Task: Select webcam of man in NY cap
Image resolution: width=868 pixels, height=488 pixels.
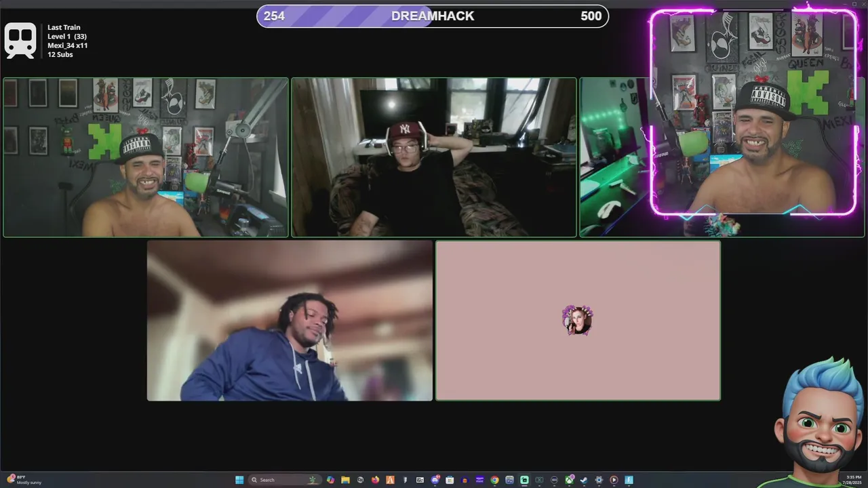Action: point(434,157)
